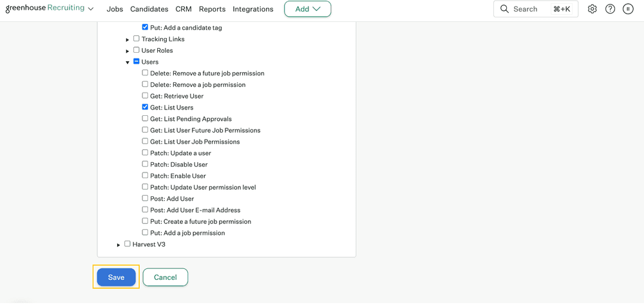Click the search magnifier icon
The image size is (644, 305).
coord(505,9)
